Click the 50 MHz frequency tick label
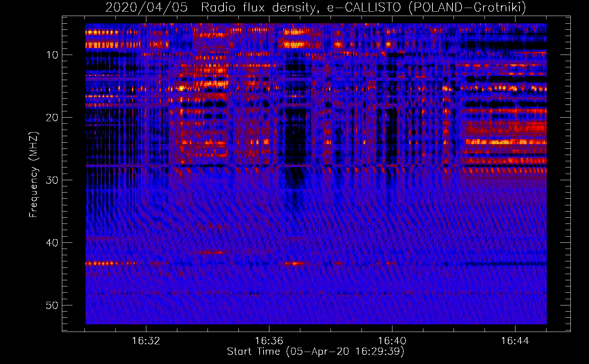The image size is (589, 364). pyautogui.click(x=52, y=305)
